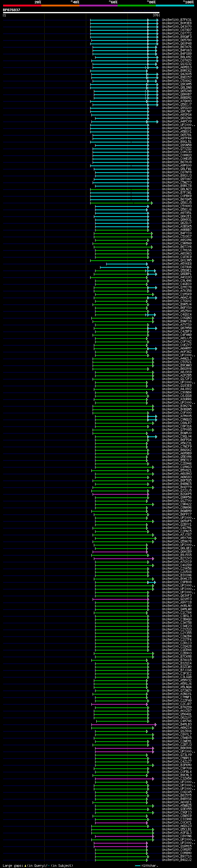Click the UniRef100_C3ZA54 label
The width and height of the screenshot is (197, 868).
coord(176,778)
